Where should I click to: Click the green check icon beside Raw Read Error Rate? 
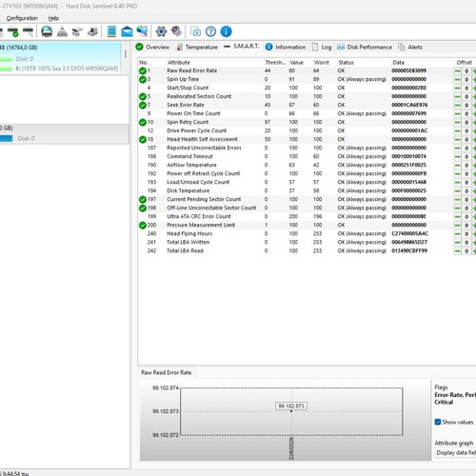point(143,70)
